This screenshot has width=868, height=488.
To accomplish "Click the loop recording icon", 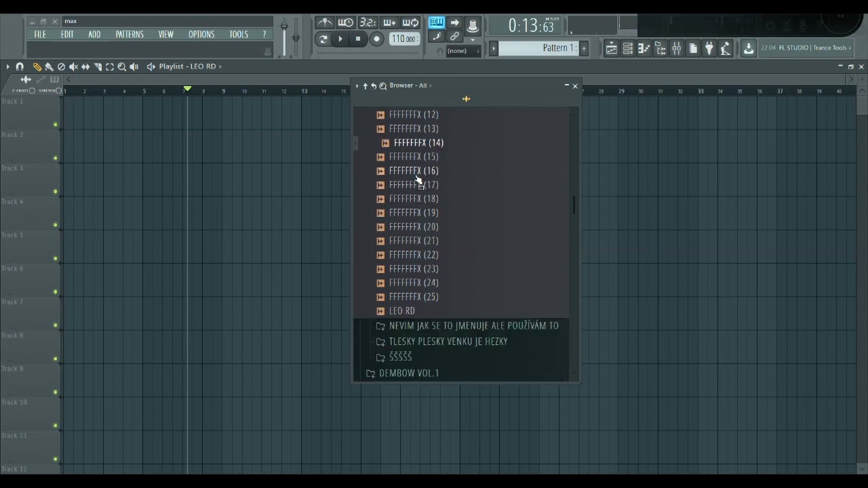I will 411,23.
